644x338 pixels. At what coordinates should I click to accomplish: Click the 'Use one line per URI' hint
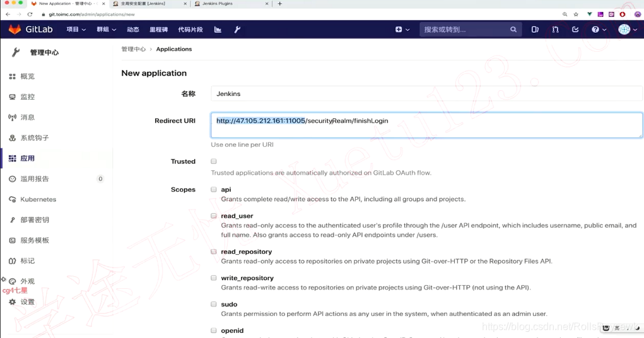pos(242,144)
